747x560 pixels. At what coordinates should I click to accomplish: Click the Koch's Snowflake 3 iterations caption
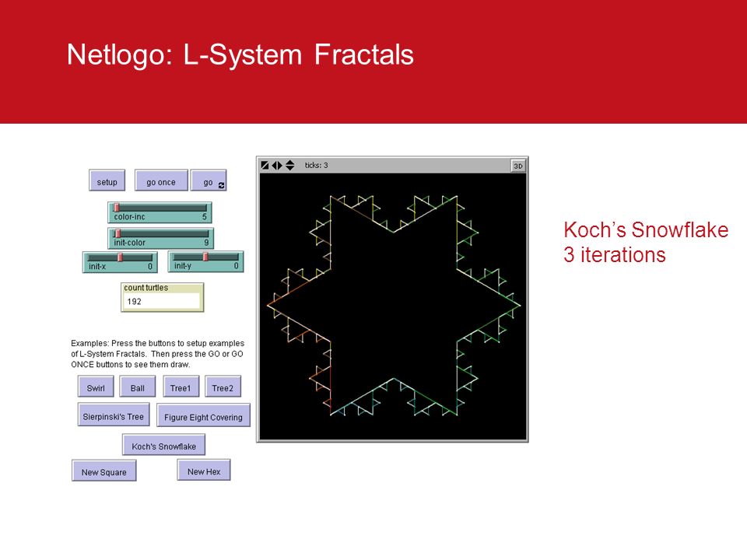pos(646,243)
